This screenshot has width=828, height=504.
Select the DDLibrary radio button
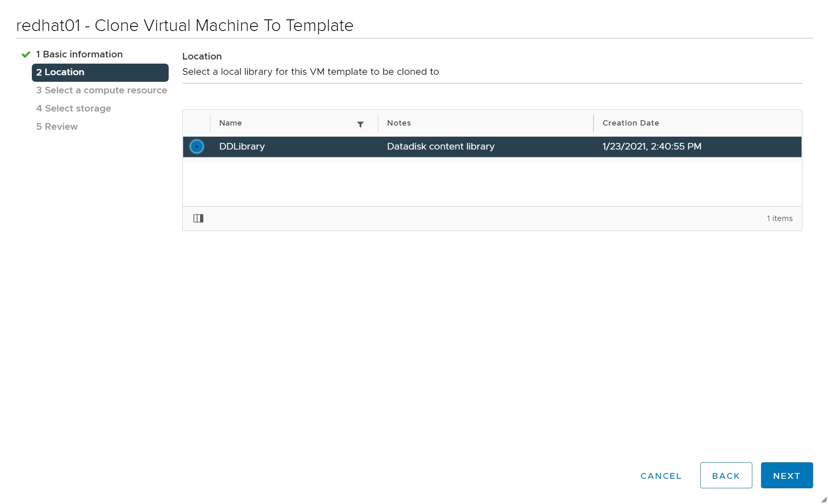[197, 147]
